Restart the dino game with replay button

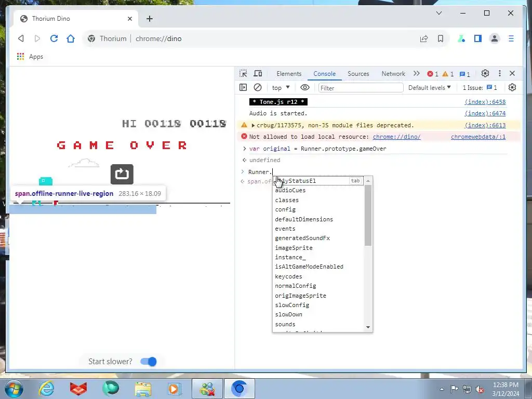122,174
